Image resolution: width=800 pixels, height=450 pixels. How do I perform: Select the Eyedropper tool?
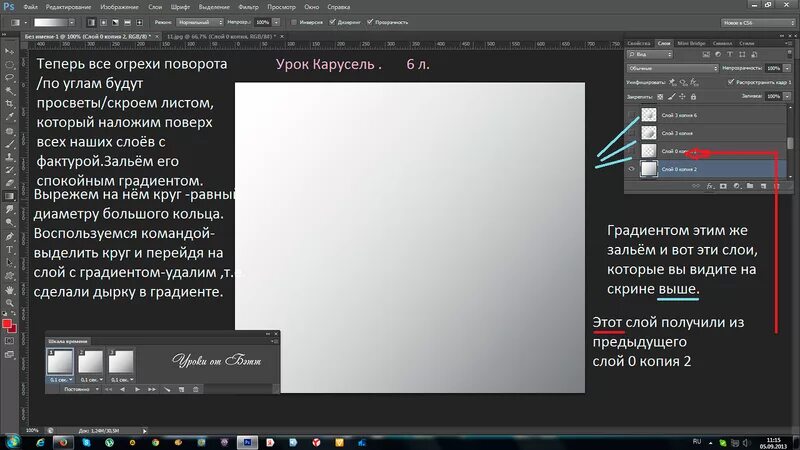tap(9, 117)
